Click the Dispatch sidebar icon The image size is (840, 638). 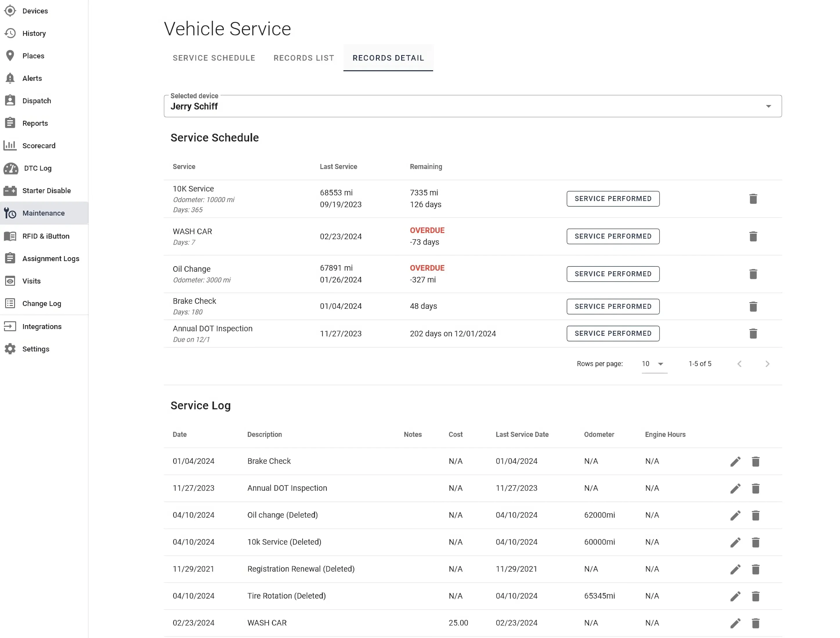click(x=10, y=100)
